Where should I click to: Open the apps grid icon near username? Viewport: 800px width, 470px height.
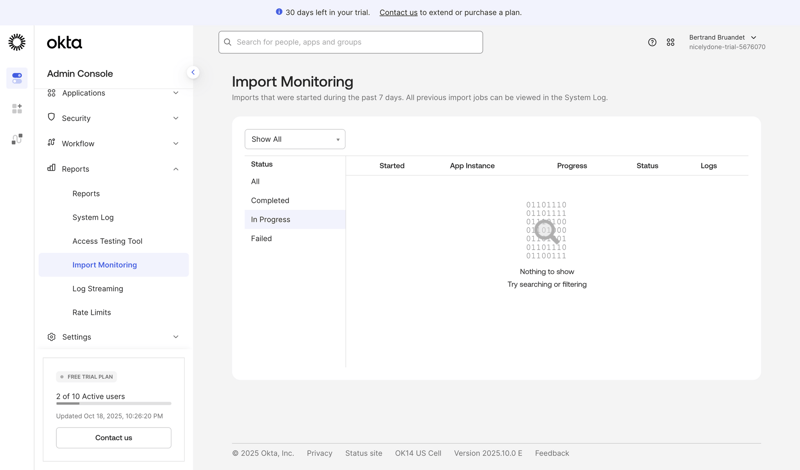pyautogui.click(x=670, y=42)
